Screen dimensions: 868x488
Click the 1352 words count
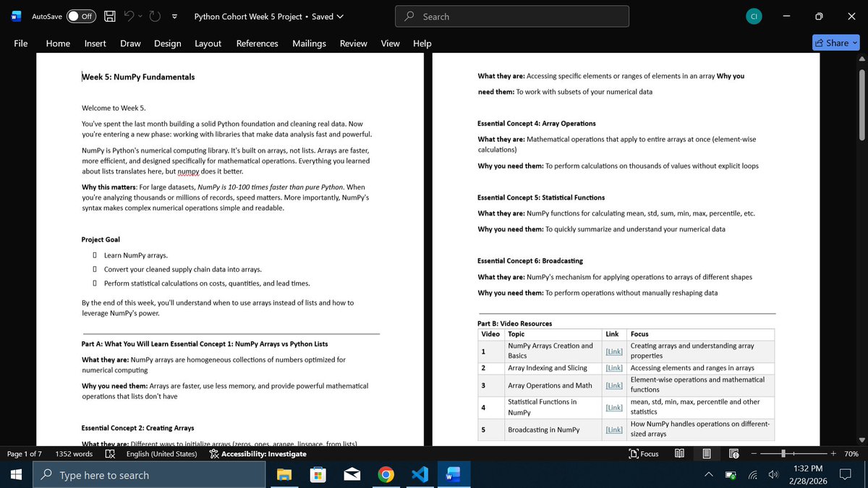click(74, 454)
